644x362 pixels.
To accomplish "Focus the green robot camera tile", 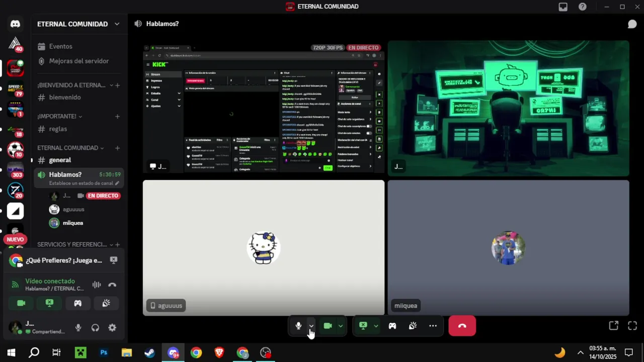I will 508,108.
